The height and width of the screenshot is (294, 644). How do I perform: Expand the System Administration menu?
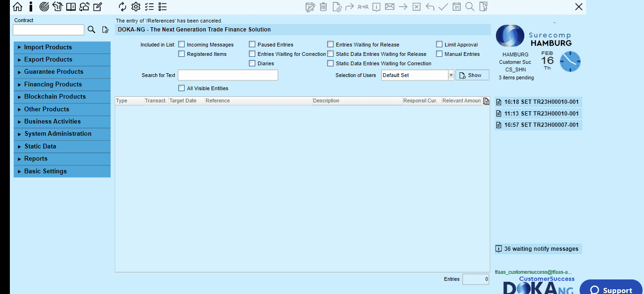click(62, 134)
